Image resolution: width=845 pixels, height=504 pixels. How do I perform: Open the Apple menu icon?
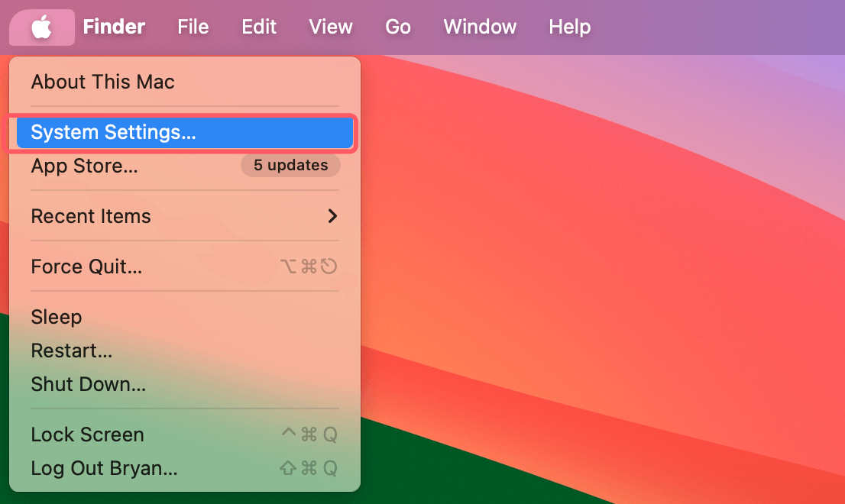[x=41, y=27]
